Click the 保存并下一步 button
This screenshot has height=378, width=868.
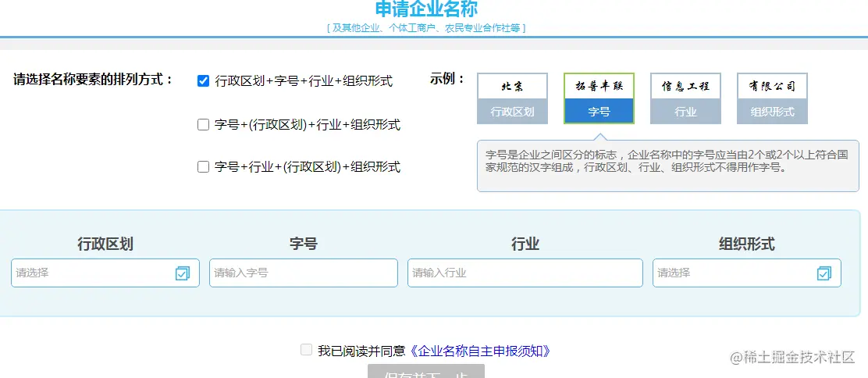426,371
